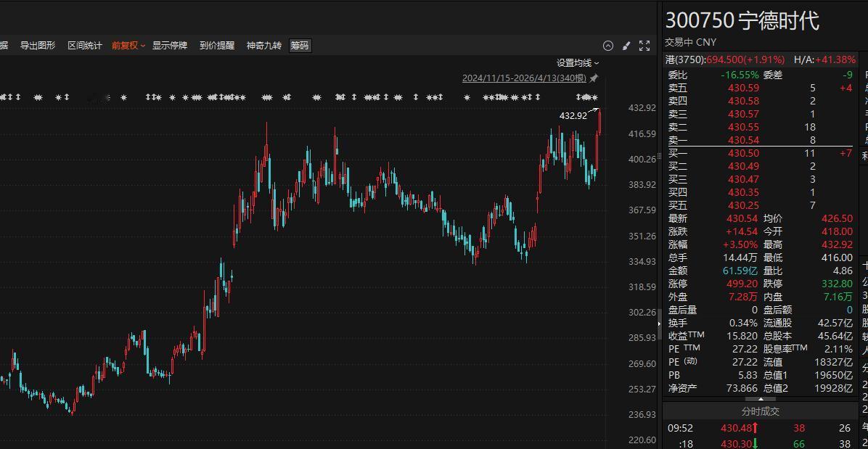Click the 交易中 CNY status text

[x=690, y=42]
